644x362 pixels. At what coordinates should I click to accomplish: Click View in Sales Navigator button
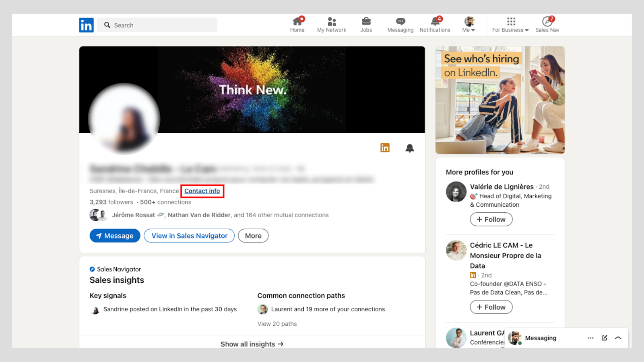coord(190,236)
